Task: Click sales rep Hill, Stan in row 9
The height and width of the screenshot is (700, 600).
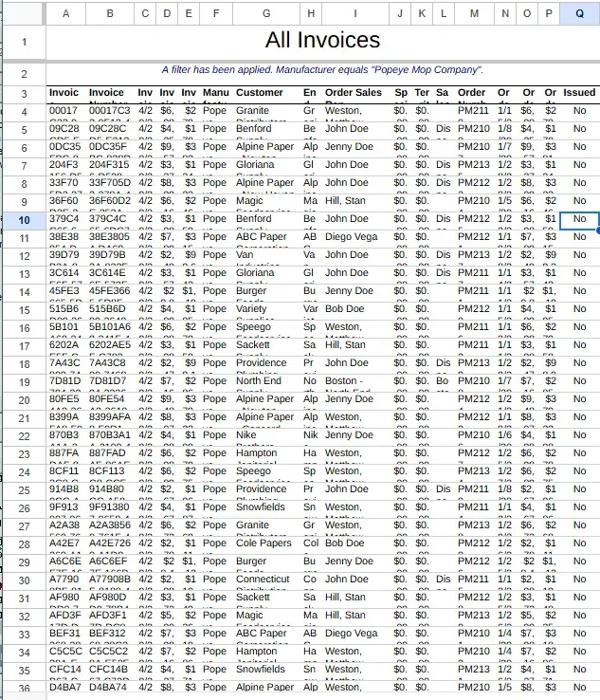Action: (x=355, y=203)
